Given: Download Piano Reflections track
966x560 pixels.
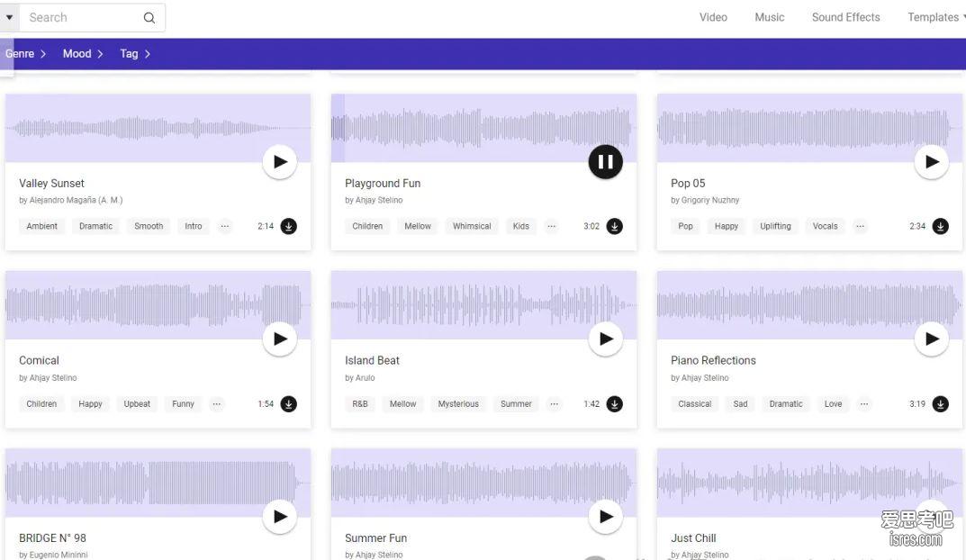Looking at the screenshot, I should click(x=940, y=404).
